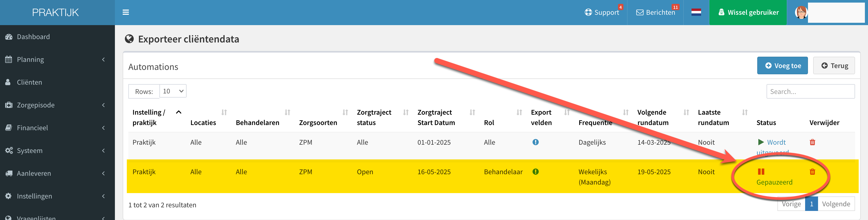This screenshot has height=220, width=868.
Task: Click Planning calendar icon in sidebar
Action: (9, 59)
